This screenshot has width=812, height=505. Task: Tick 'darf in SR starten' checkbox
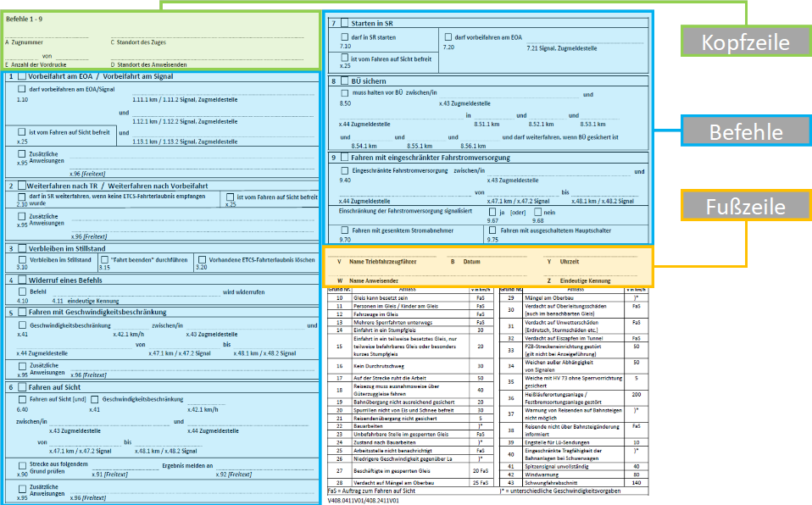(x=344, y=37)
